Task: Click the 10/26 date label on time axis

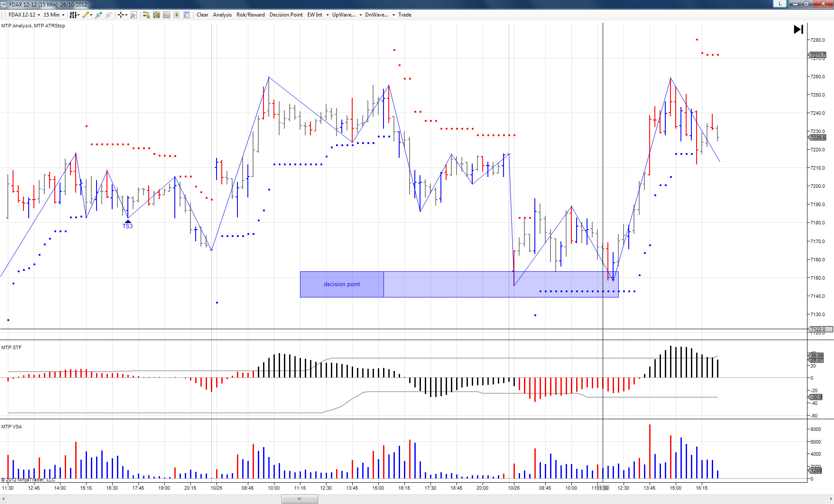Action: (x=514, y=488)
